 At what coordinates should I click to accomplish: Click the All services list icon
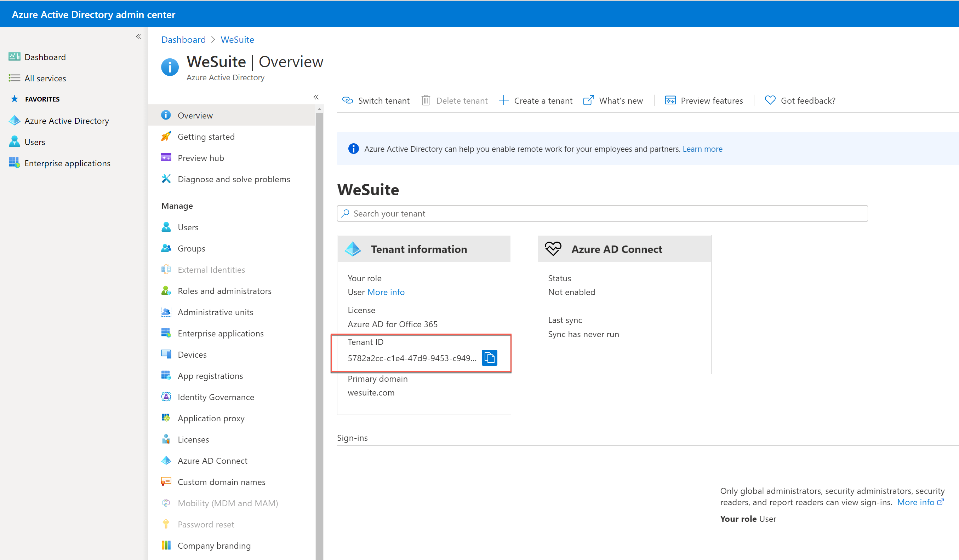[x=15, y=78]
